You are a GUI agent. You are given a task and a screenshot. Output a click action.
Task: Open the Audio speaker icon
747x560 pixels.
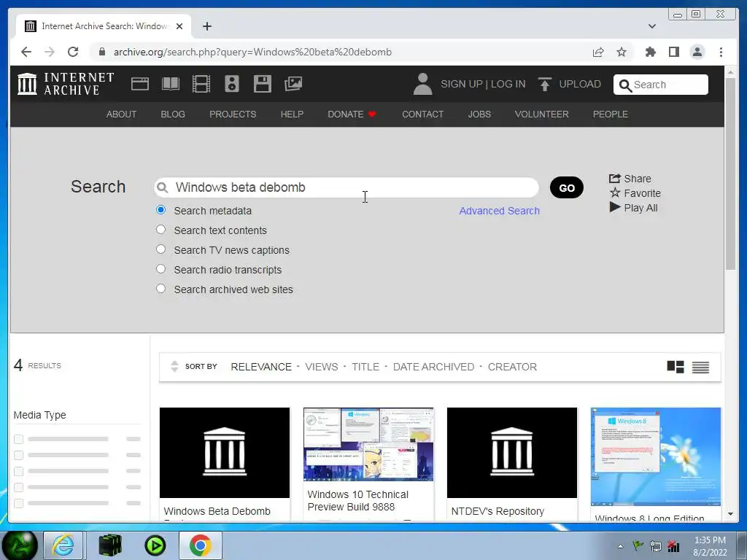click(232, 84)
